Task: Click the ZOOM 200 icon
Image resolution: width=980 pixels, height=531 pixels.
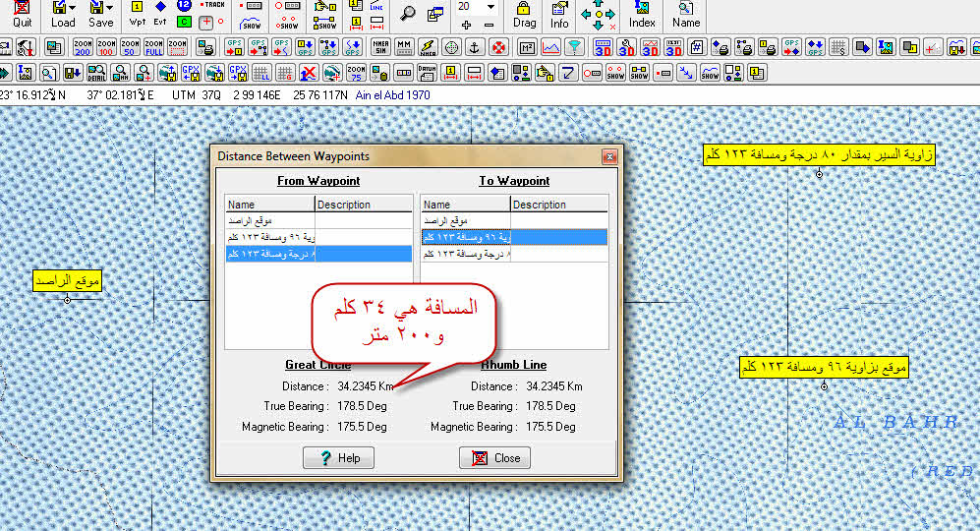Action: 83,47
